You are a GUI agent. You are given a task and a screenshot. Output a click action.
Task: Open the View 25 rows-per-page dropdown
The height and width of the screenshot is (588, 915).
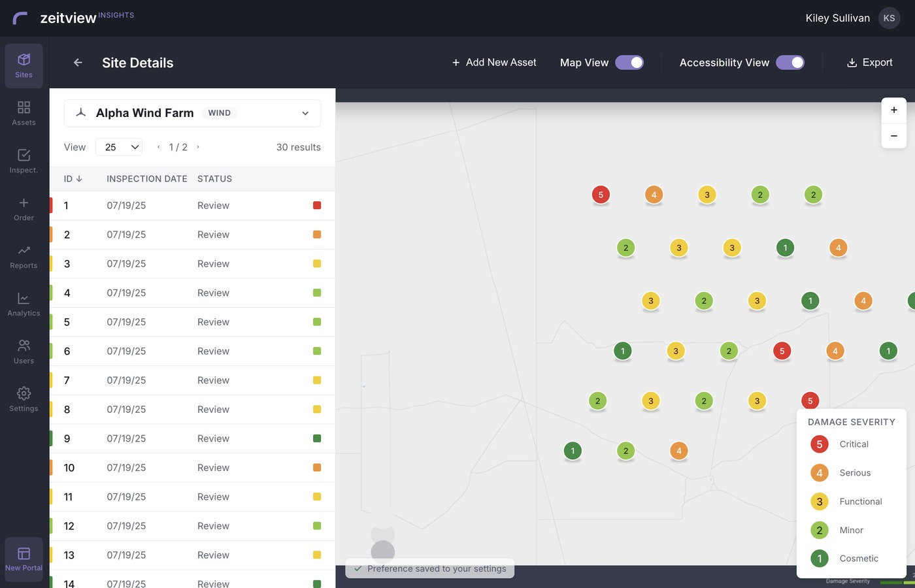tap(119, 147)
